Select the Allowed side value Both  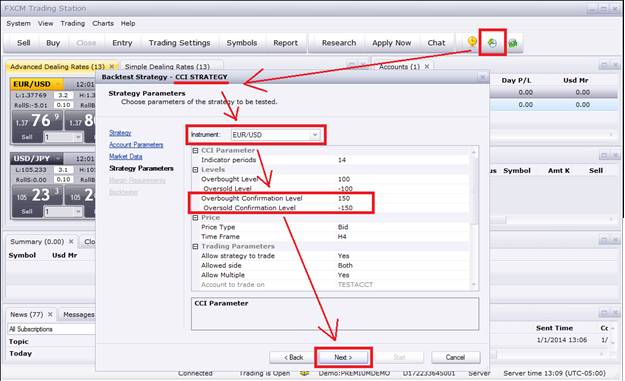(345, 265)
